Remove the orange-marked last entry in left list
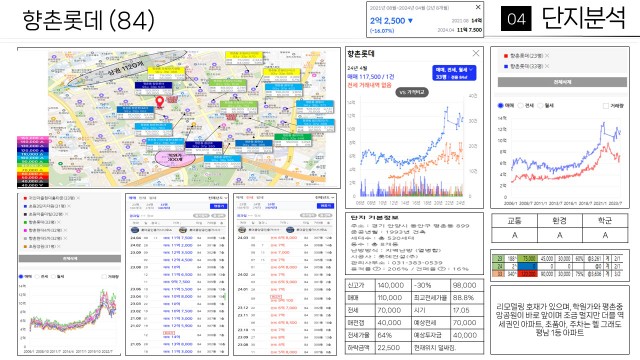 point(59,246)
